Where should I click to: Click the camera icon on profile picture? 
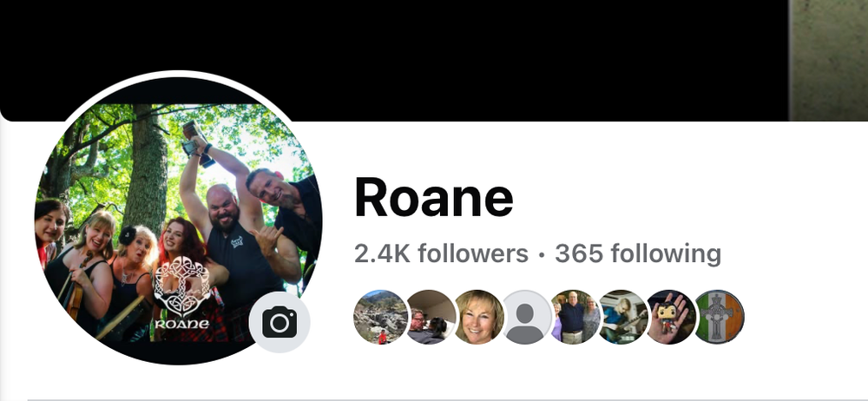279,322
